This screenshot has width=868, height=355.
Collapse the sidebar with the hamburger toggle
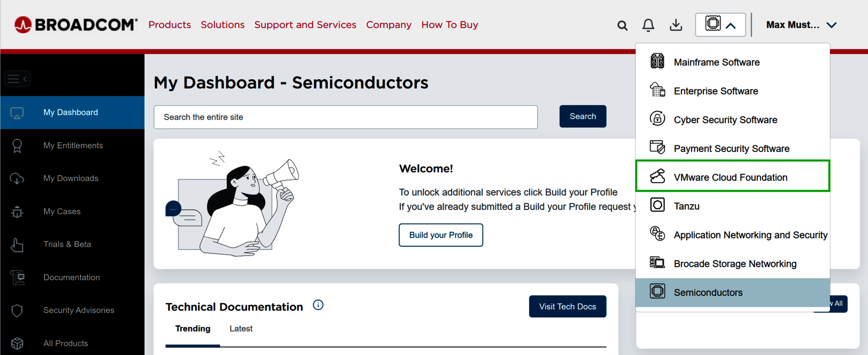17,79
